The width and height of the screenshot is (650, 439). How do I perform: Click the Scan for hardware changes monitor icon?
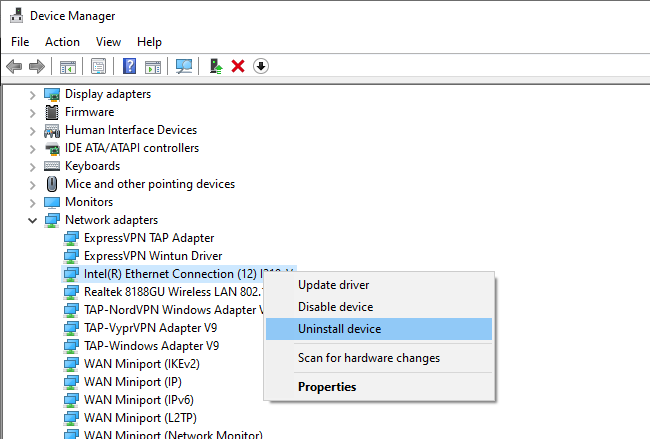(184, 66)
